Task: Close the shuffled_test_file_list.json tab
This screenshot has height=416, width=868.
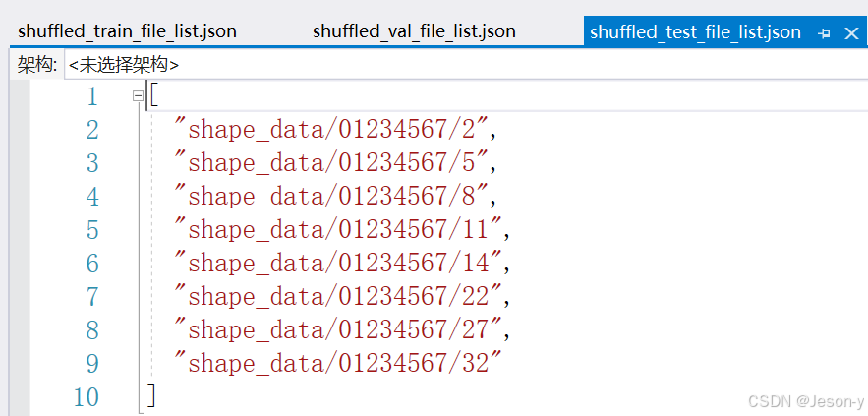Action: click(851, 32)
